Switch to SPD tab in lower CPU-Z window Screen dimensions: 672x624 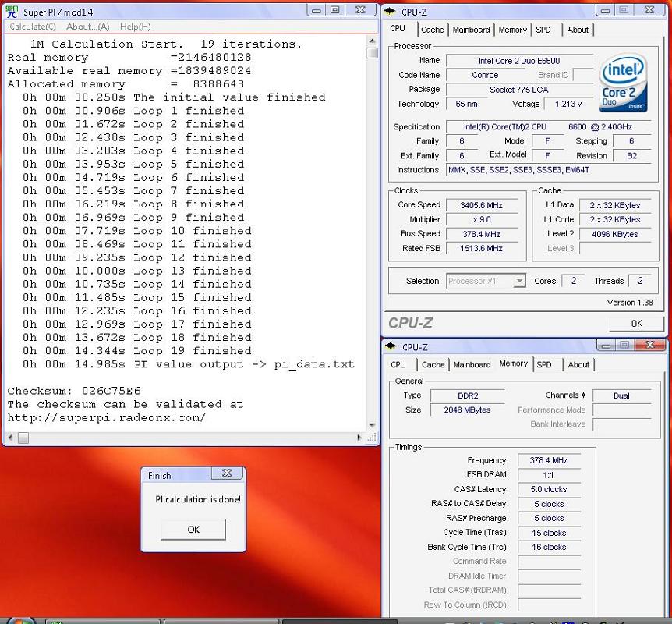(544, 364)
